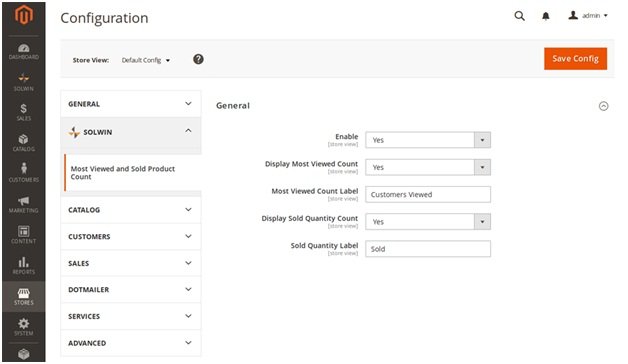
Task: Click the Save Config button
Action: click(x=575, y=59)
